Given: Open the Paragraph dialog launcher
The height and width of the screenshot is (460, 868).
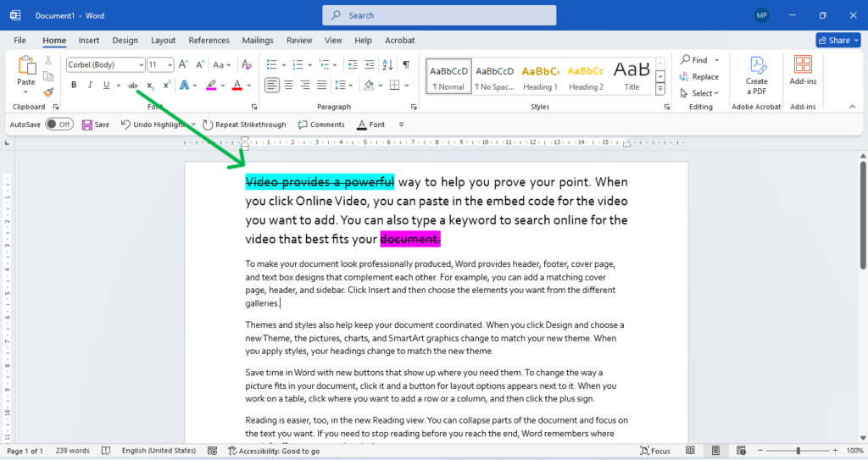Looking at the screenshot, I should point(414,107).
